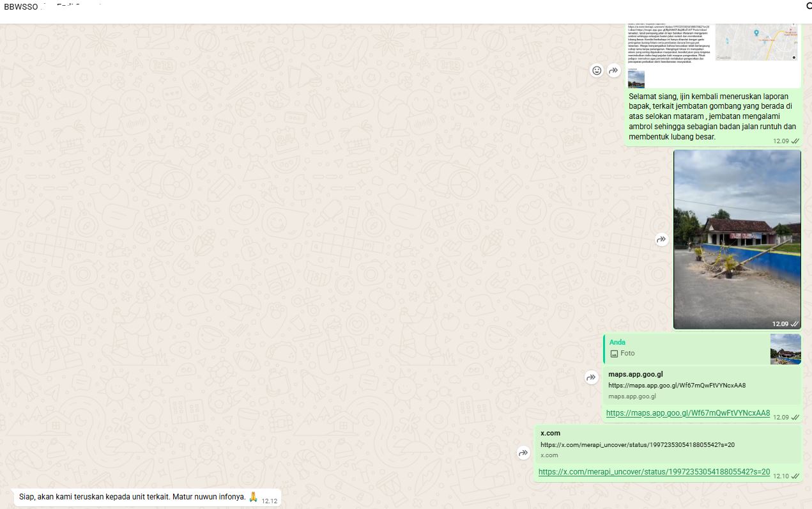Click the search icon in chat header
Viewport: 812px width, 509px height.
(808, 6)
